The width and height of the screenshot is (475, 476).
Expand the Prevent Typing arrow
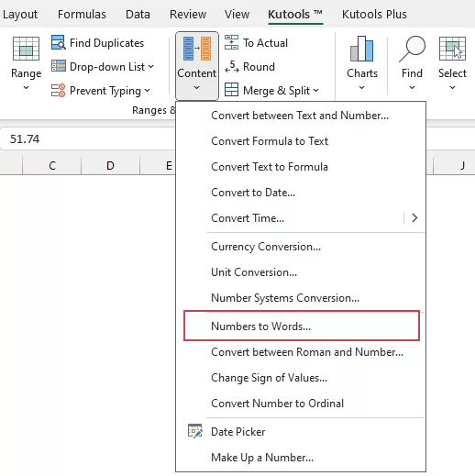pos(147,90)
